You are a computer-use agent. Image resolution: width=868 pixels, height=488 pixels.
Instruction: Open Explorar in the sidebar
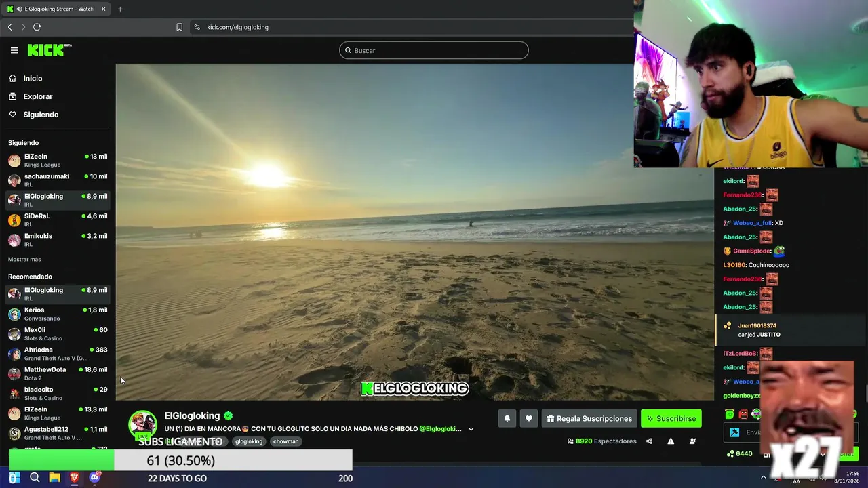coord(37,96)
